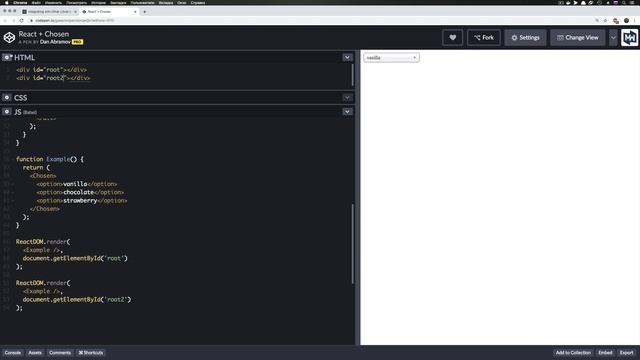The image size is (640, 360).
Task: Open the Apple menu
Action: [6, 2]
